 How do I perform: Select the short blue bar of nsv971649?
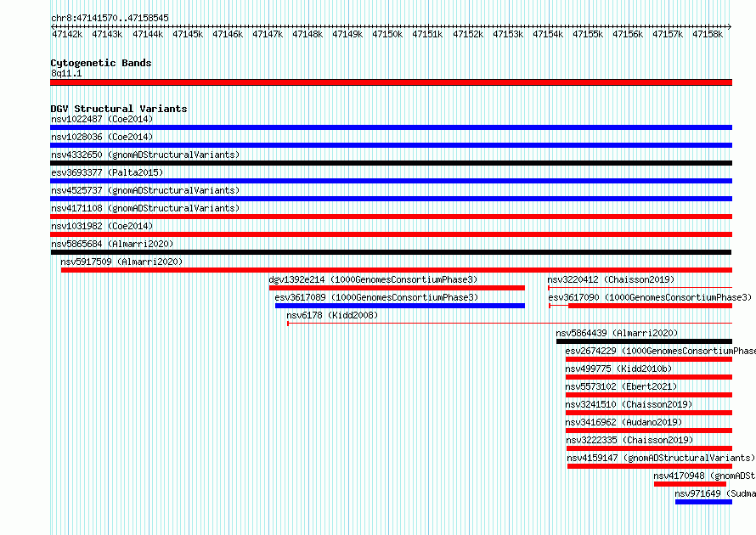pos(704,502)
